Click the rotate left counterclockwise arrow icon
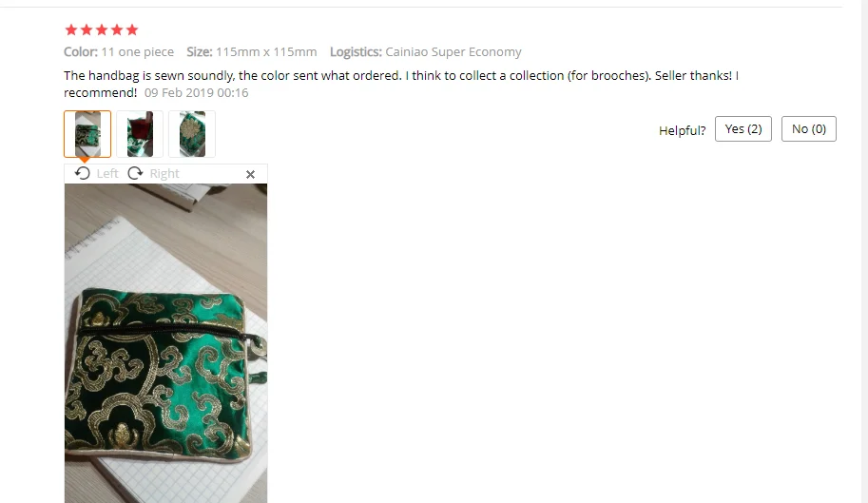Viewport: 868px width, 503px height. (83, 173)
